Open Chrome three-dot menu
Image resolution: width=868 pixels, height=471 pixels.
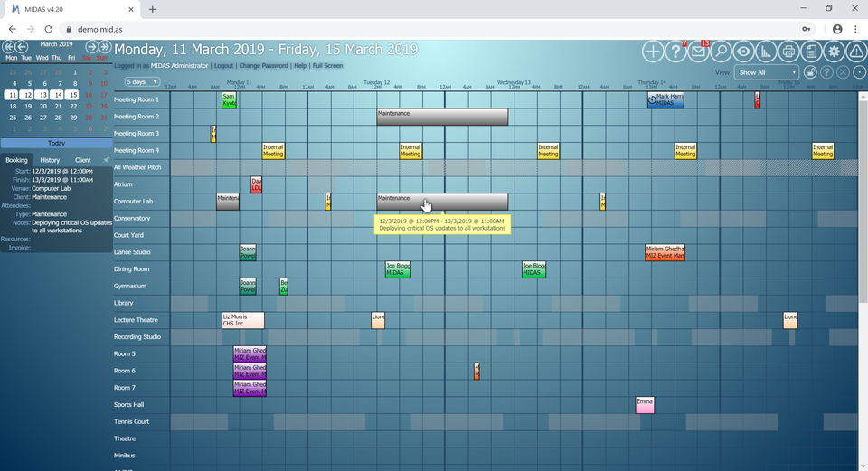855,29
